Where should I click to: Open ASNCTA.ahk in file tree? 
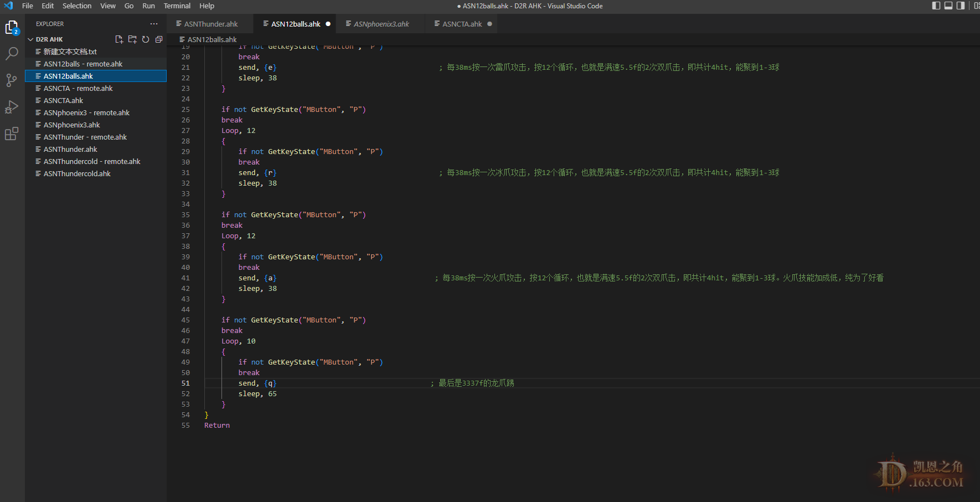pos(96,100)
